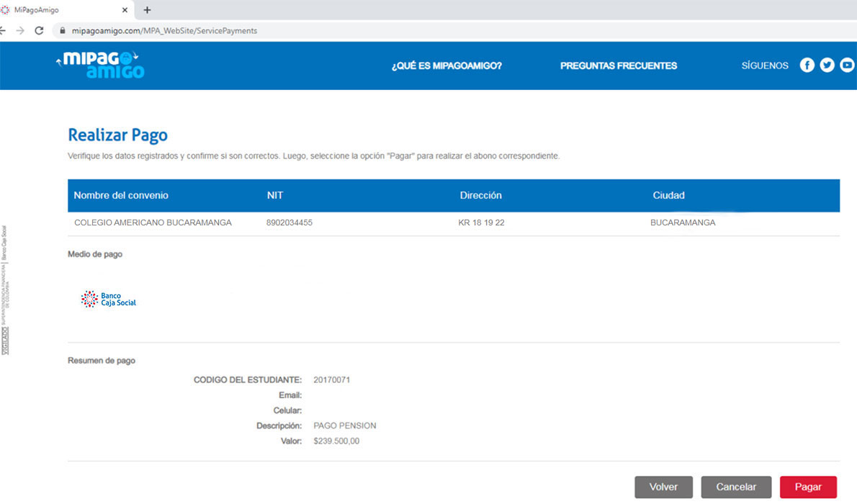Close the MiPagoAmigo browser tab
Screen dimensions: 857x504
pos(125,10)
